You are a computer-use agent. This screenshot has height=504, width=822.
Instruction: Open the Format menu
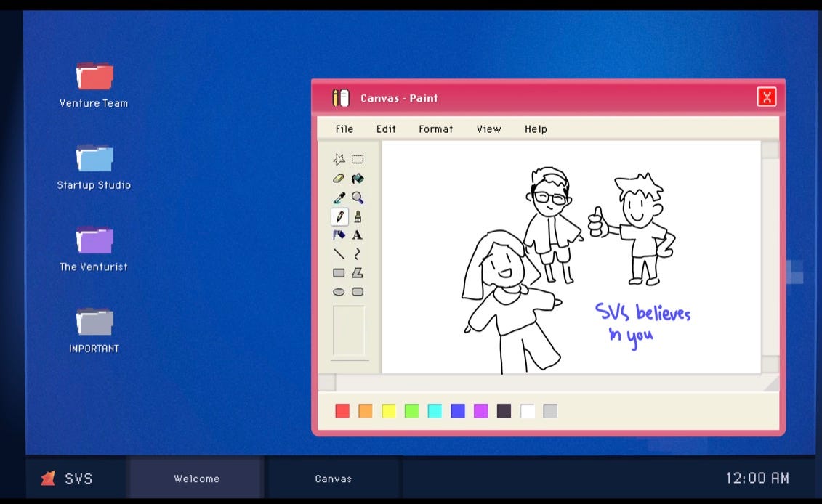click(x=435, y=129)
